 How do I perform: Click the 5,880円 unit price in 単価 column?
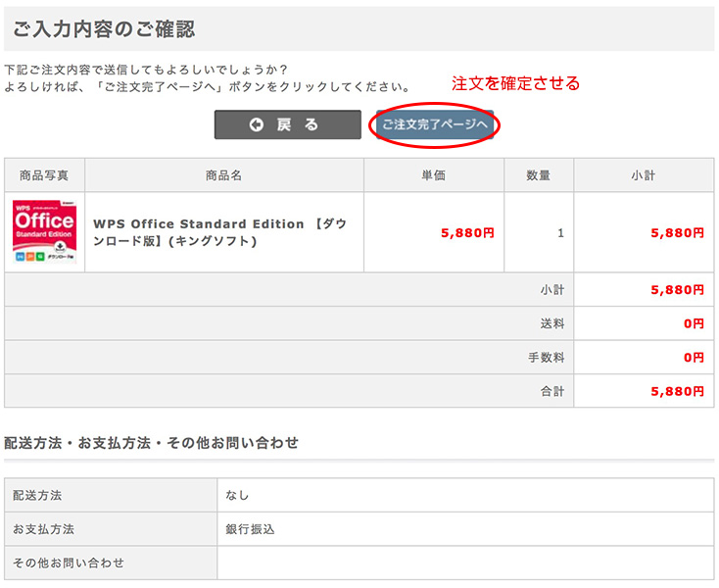[467, 233]
